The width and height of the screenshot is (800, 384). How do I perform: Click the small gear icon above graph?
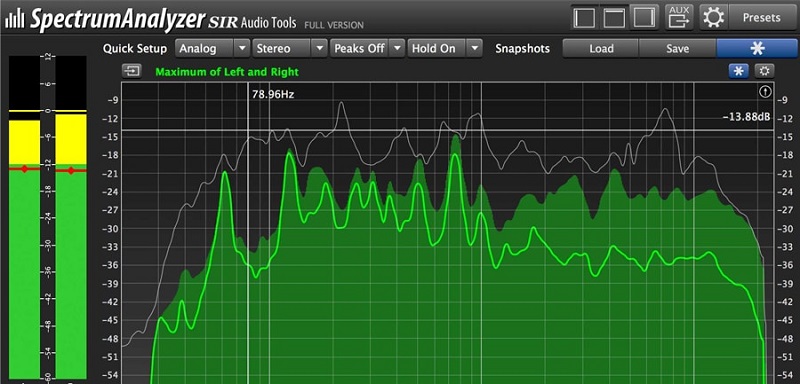point(764,71)
